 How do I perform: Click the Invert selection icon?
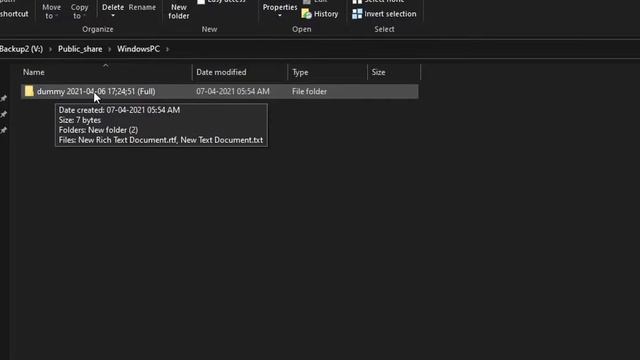(x=357, y=14)
